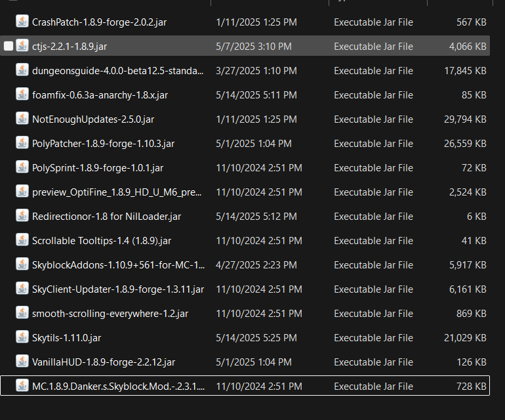This screenshot has width=505, height=420.
Task: Select the file PolyPatcher-1.8.9-forge-1.10.3.jar
Action: coord(103,144)
